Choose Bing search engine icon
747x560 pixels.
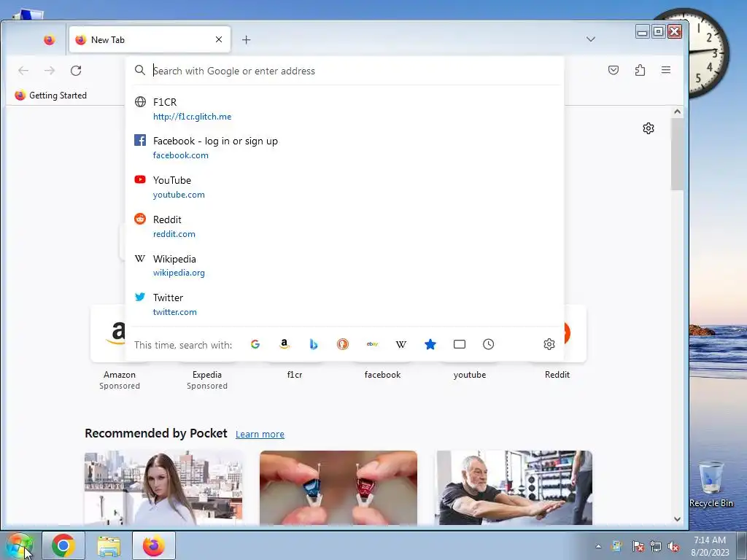pos(314,344)
